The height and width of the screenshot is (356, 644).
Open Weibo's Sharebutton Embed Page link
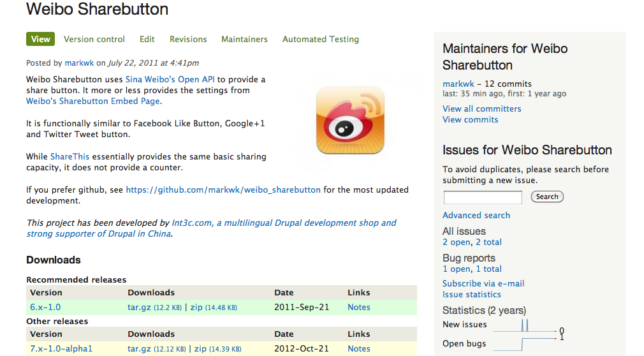pos(93,101)
